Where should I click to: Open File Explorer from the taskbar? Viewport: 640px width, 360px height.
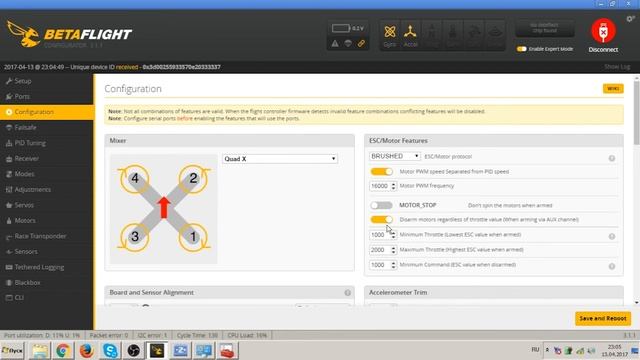click(x=40, y=351)
